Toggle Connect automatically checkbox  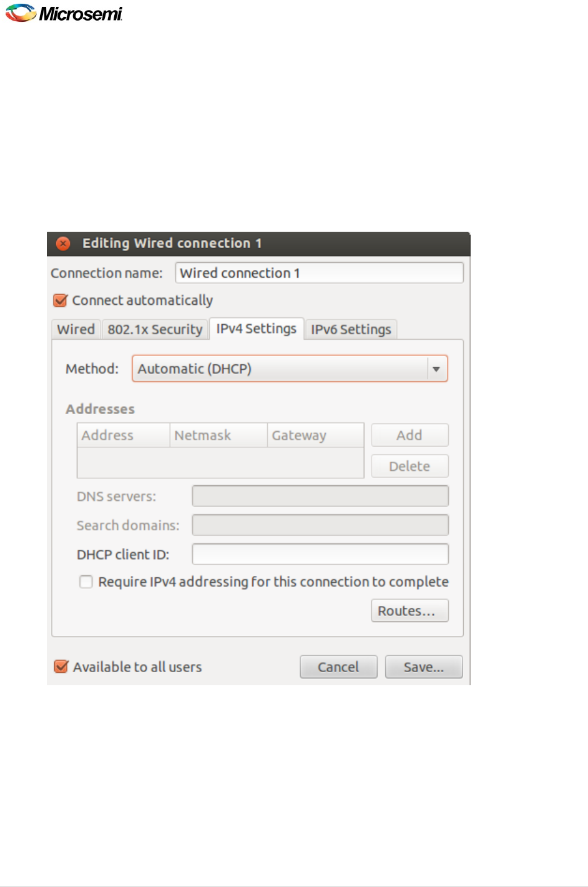click(x=61, y=300)
